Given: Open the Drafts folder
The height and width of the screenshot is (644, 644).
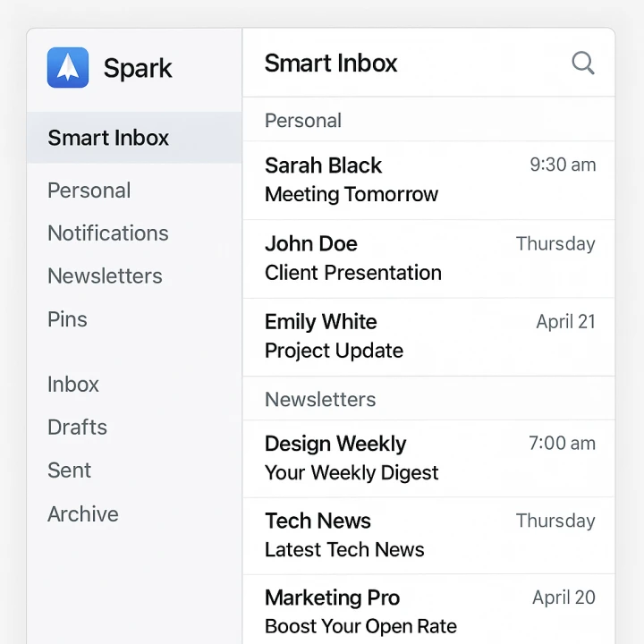Looking at the screenshot, I should click(77, 427).
